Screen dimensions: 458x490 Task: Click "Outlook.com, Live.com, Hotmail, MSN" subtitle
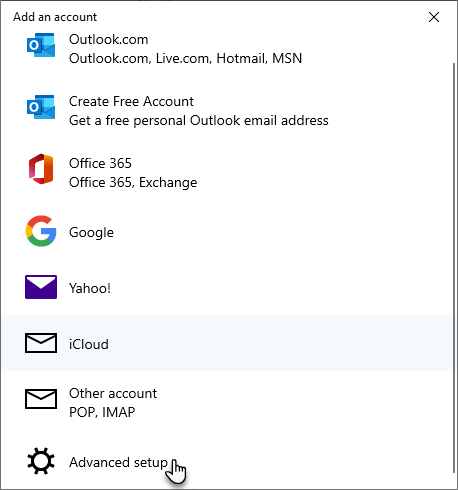point(185,58)
